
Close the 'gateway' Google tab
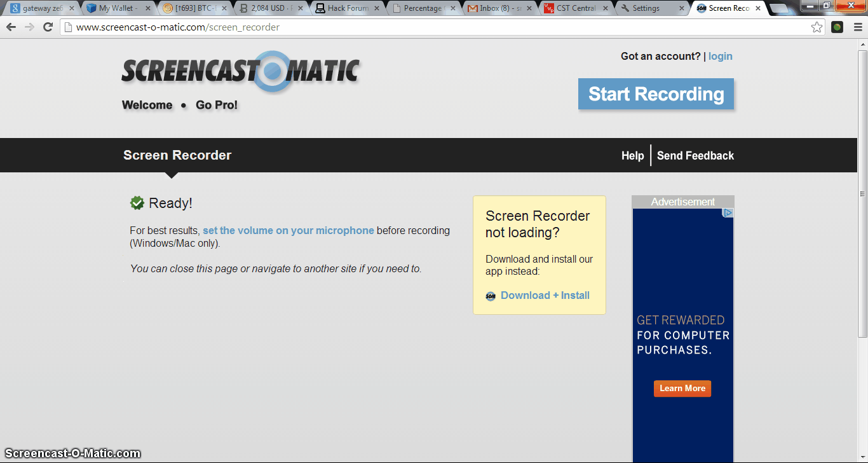pyautogui.click(x=71, y=8)
